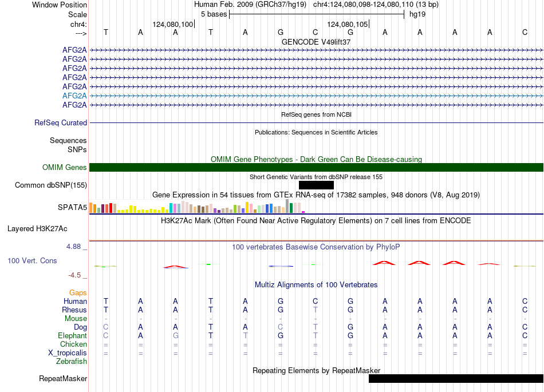Click the Mouse species label
Image resolution: width=544 pixels, height=392 pixels.
point(76,319)
